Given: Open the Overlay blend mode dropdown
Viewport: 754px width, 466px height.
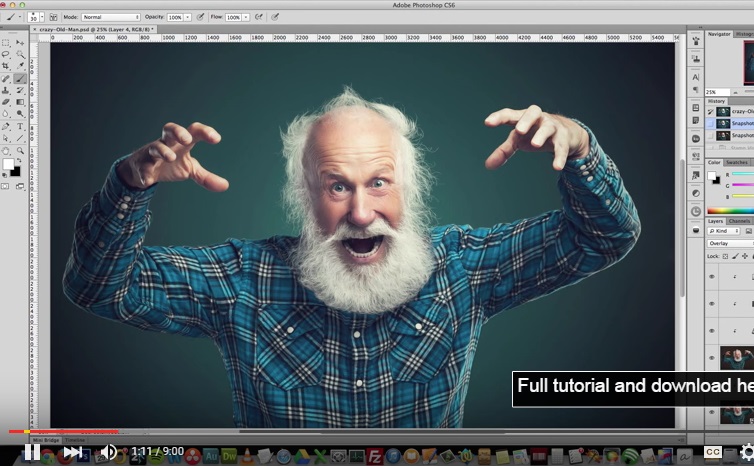Looking at the screenshot, I should tap(730, 243).
